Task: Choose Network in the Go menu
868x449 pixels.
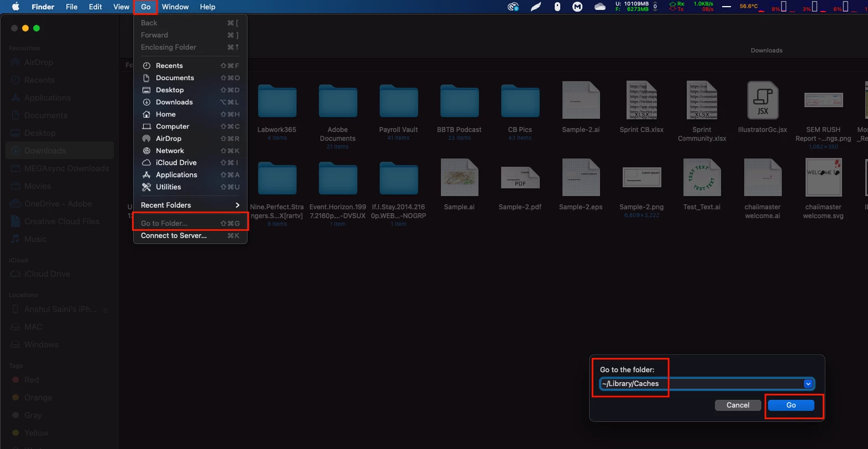Action: pyautogui.click(x=190, y=151)
